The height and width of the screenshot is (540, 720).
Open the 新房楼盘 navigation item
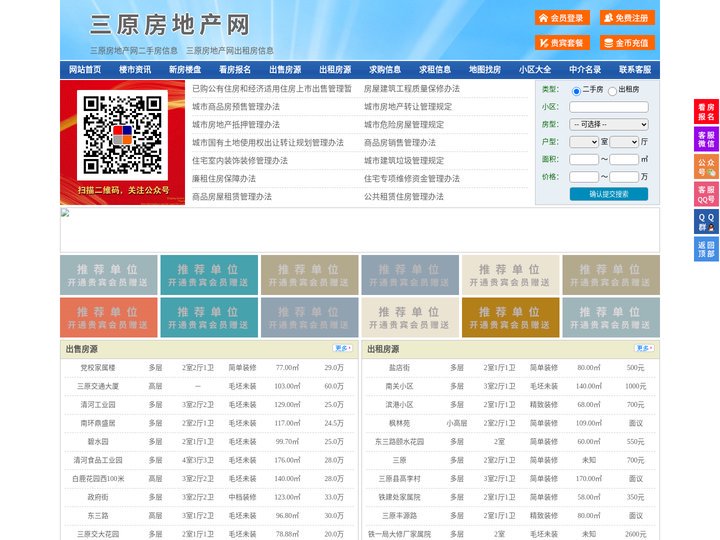[185, 70]
